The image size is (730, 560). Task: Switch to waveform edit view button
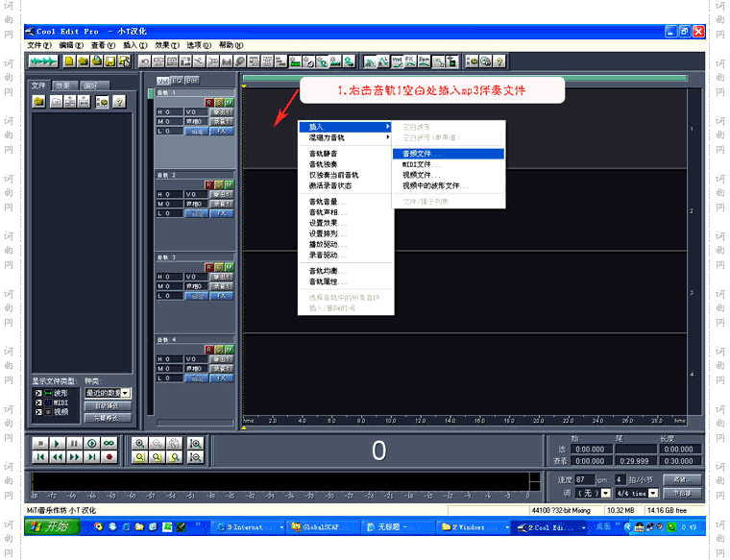pyautogui.click(x=43, y=61)
